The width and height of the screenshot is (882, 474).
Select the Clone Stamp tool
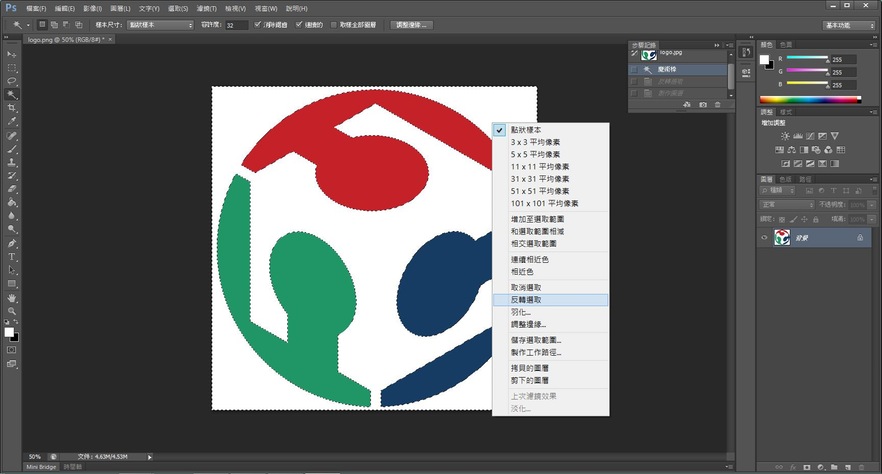tap(11, 162)
